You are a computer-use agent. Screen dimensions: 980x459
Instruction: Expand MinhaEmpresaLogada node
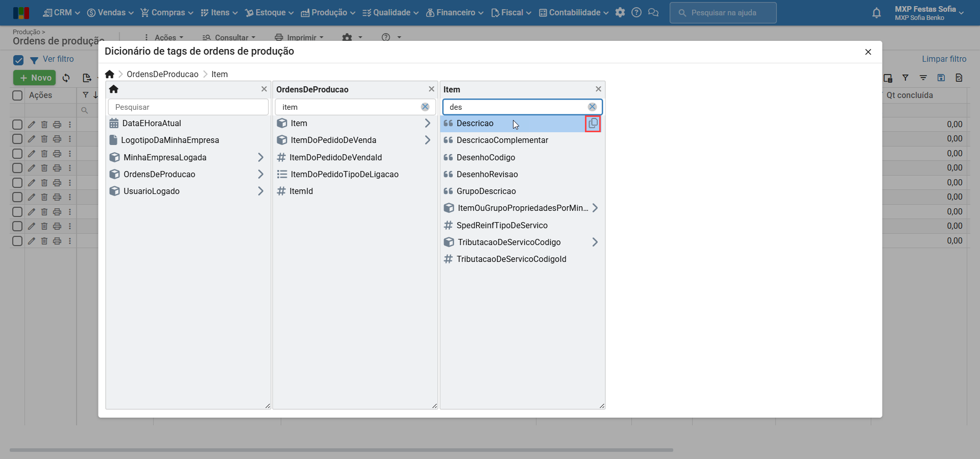(x=260, y=157)
